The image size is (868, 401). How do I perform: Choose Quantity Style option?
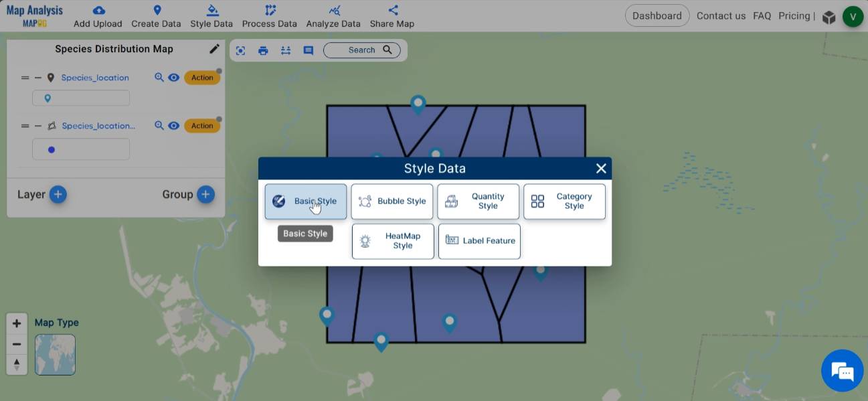click(479, 202)
